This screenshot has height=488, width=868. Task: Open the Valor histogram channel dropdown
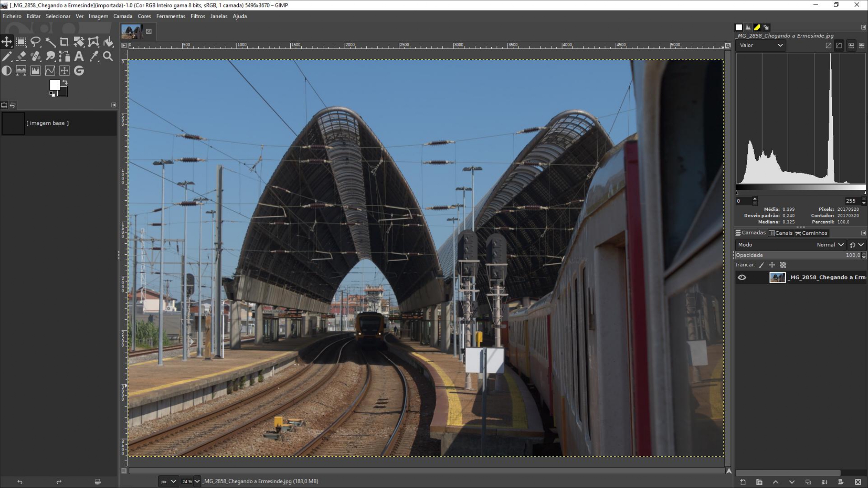[761, 45]
